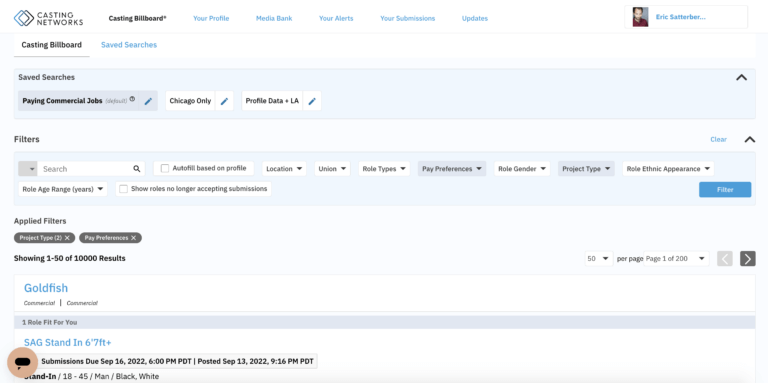The width and height of the screenshot is (768, 383).
Task: View Your Submissions
Action: pos(408,18)
